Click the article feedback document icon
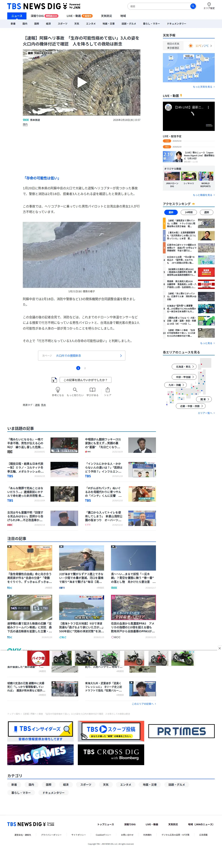The width and height of the screenshot is (222, 868). (54, 380)
